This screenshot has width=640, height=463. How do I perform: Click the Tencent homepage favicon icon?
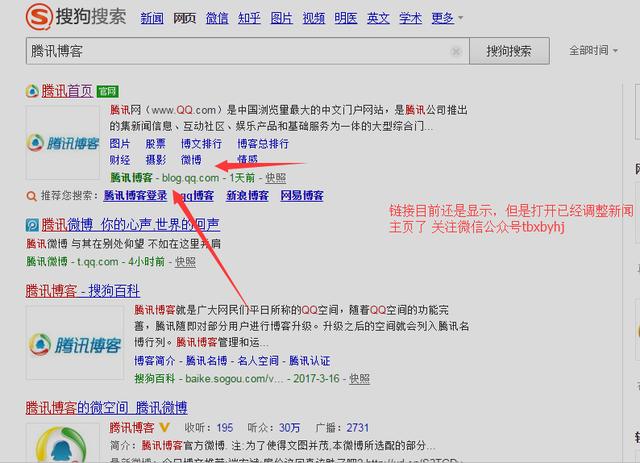point(32,91)
